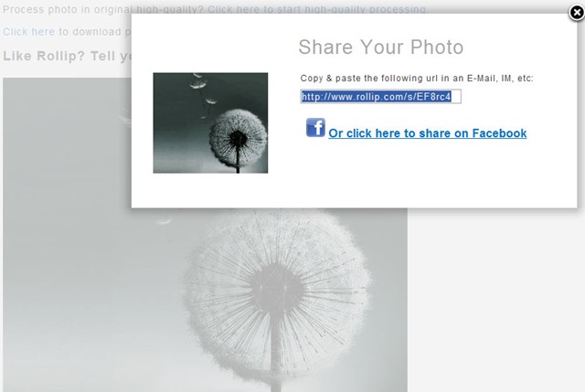The width and height of the screenshot is (585, 392).
Task: Follow the 'Click here' download link
Action: point(28,32)
